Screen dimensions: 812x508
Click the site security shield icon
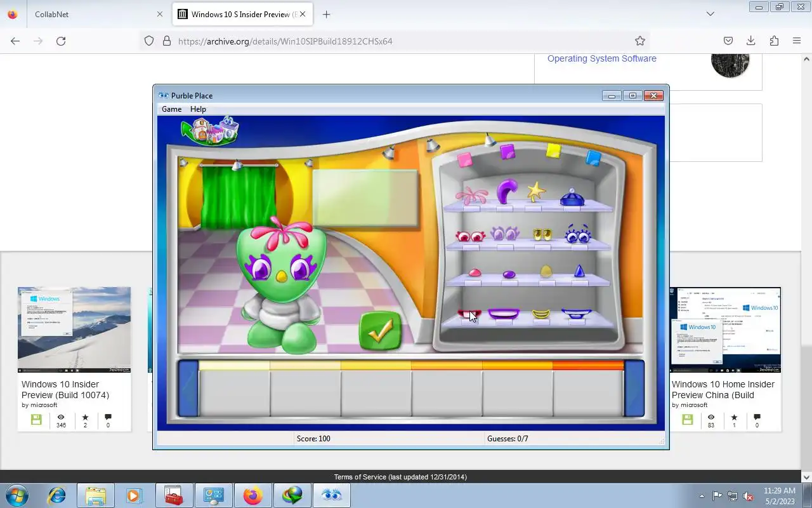(x=149, y=41)
